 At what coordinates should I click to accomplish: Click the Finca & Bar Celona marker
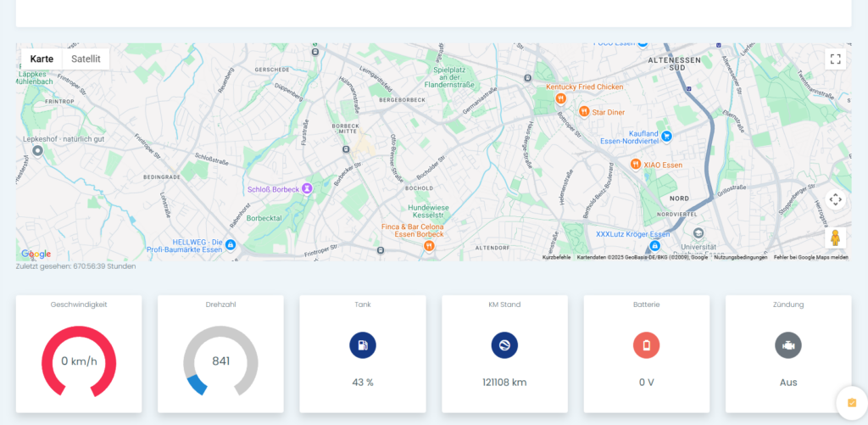(x=430, y=246)
